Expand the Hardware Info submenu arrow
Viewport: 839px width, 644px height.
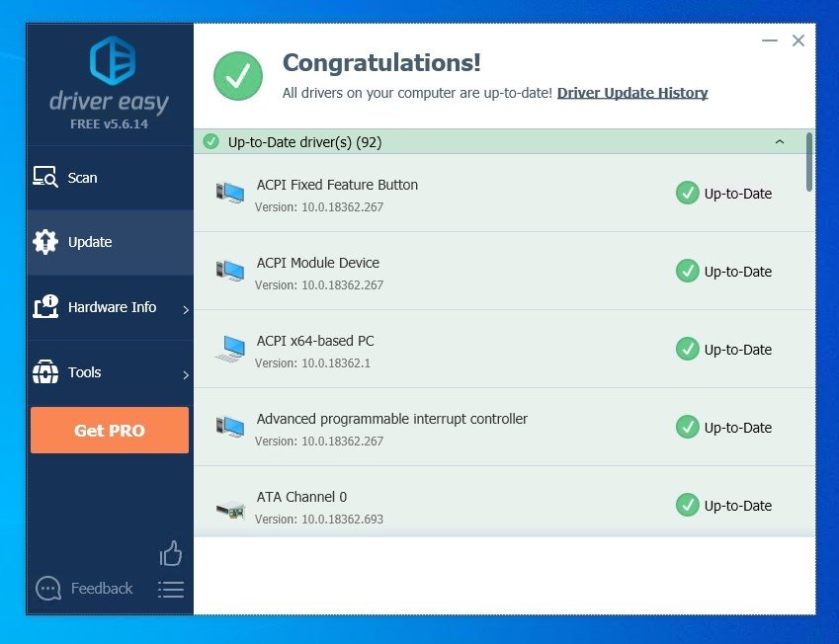[186, 310]
